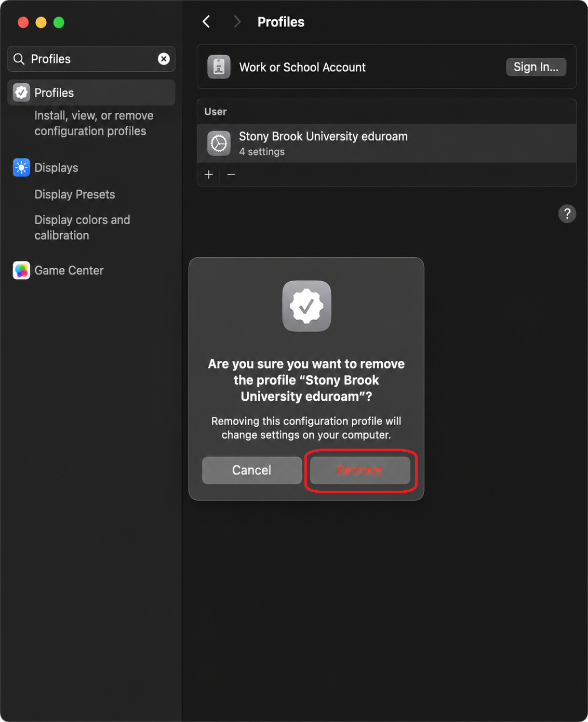Viewport: 588px width, 722px height.
Task: Minimize the window with the yellow button
Action: [x=41, y=22]
